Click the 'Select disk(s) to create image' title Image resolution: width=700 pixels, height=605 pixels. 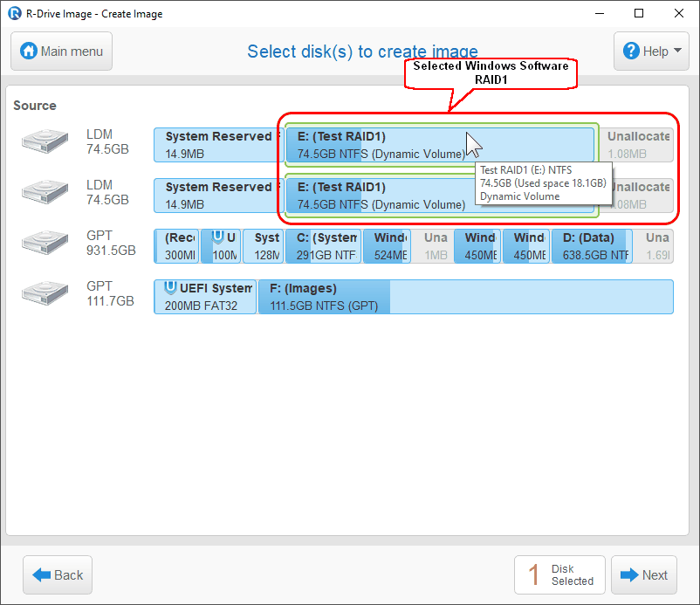click(x=362, y=52)
